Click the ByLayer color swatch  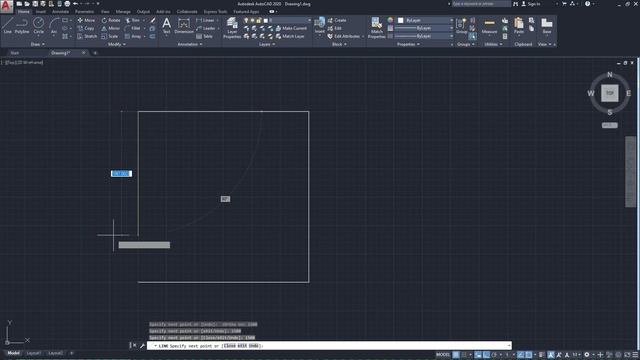(400, 20)
